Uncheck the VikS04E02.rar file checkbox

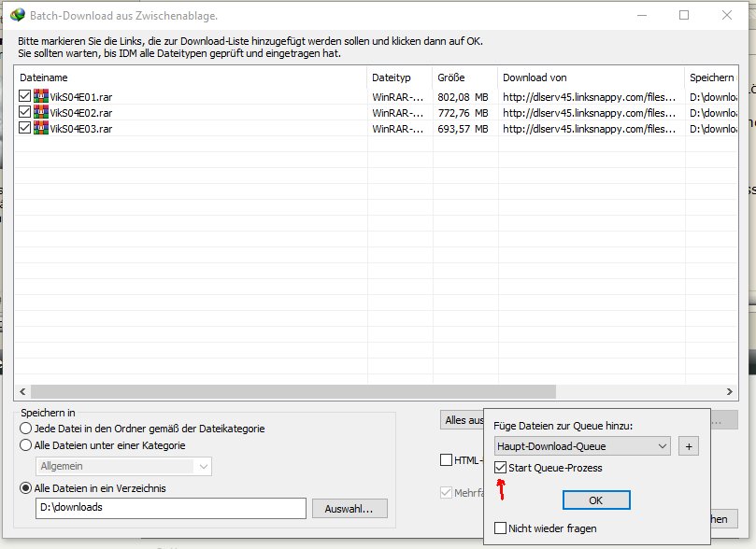point(25,112)
